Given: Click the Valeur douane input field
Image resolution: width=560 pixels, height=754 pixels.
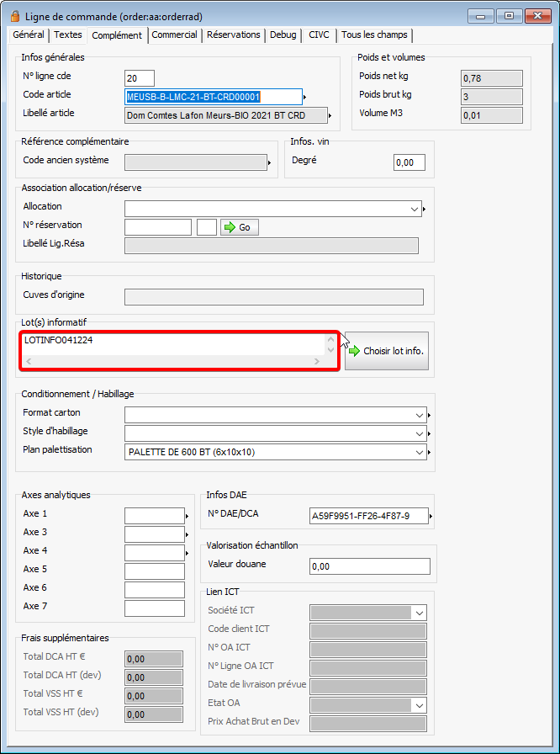Looking at the screenshot, I should [x=369, y=566].
